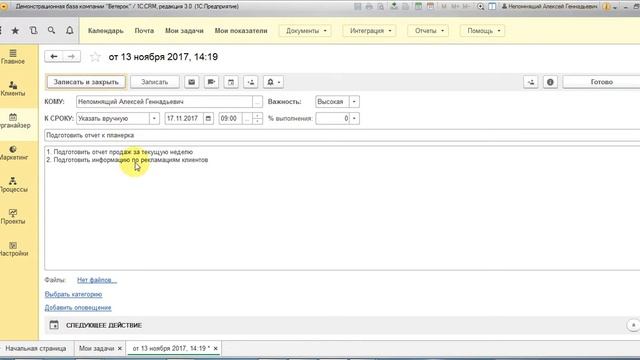Open the calendar picker for date 17.11.2017
This screenshot has height=360, width=640.
point(208,118)
